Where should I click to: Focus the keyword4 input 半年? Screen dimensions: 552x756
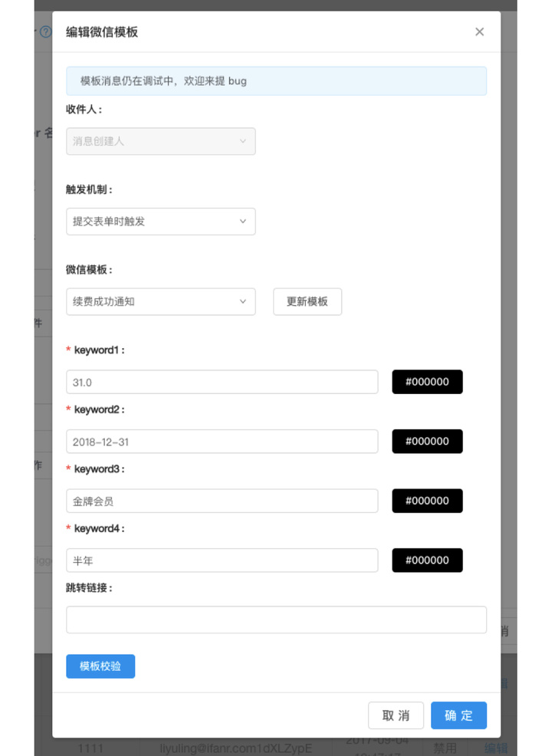tap(222, 560)
